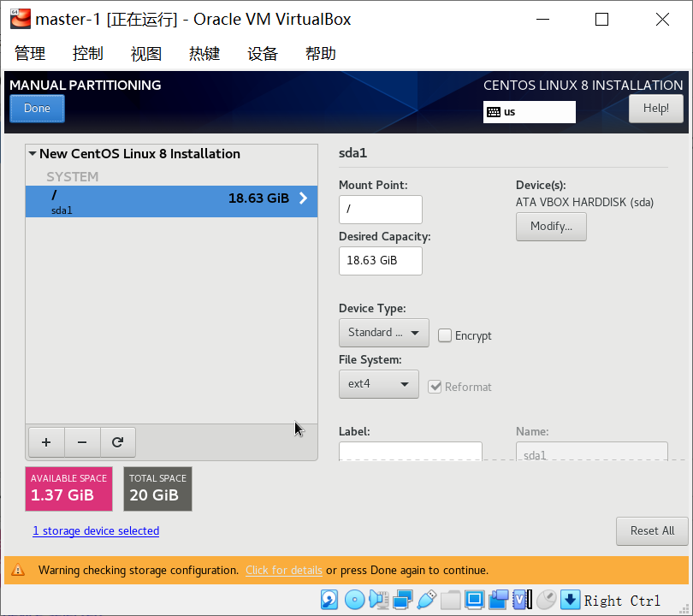The height and width of the screenshot is (616, 693).
Task: Click the Mount Point input field
Action: [381, 210]
